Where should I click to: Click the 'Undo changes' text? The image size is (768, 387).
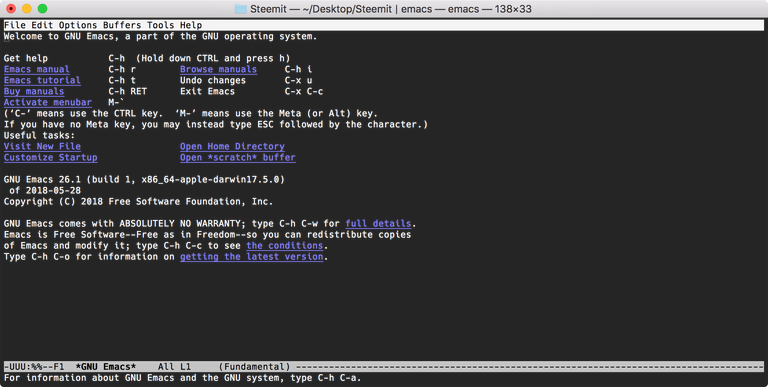(x=213, y=80)
